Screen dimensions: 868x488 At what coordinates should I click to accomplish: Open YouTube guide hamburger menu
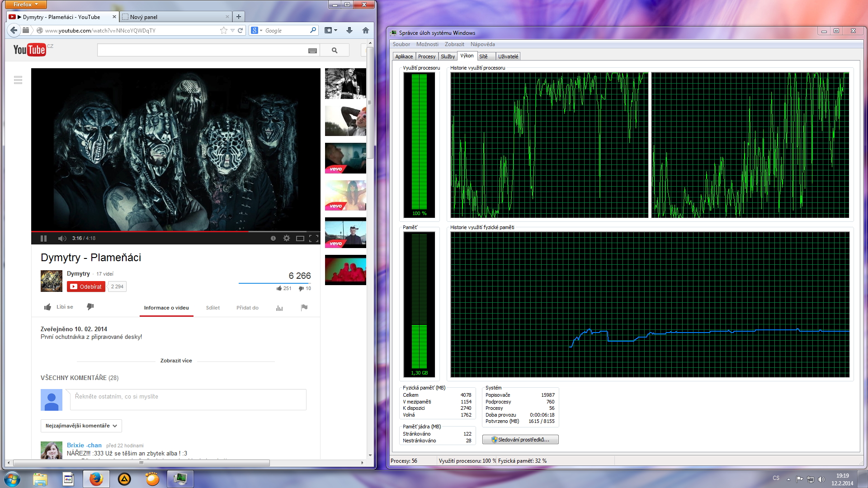tap(18, 80)
